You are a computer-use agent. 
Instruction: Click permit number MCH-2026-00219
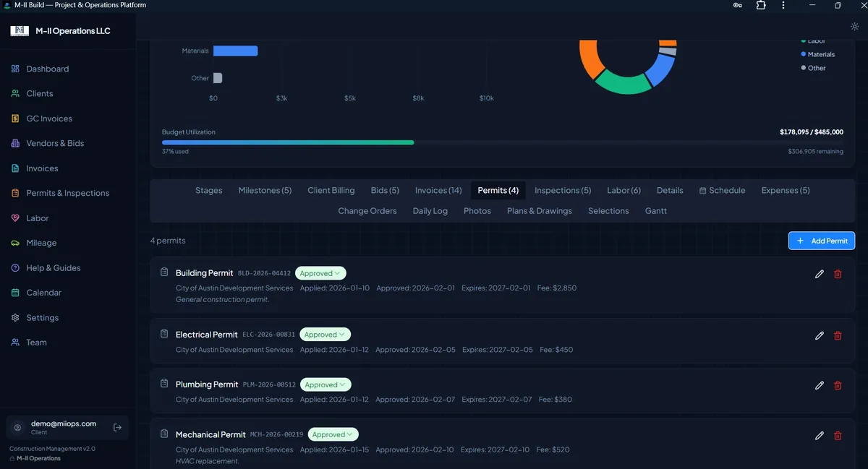[x=277, y=434]
